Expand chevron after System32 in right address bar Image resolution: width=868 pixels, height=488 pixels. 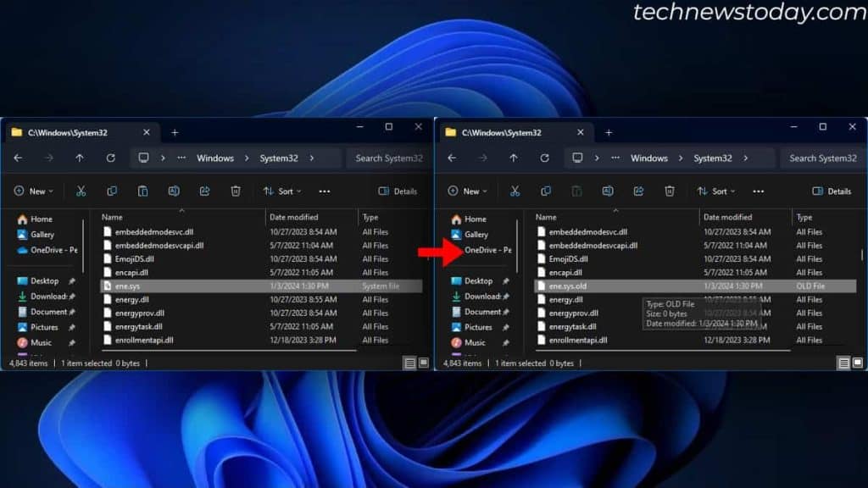tap(746, 158)
